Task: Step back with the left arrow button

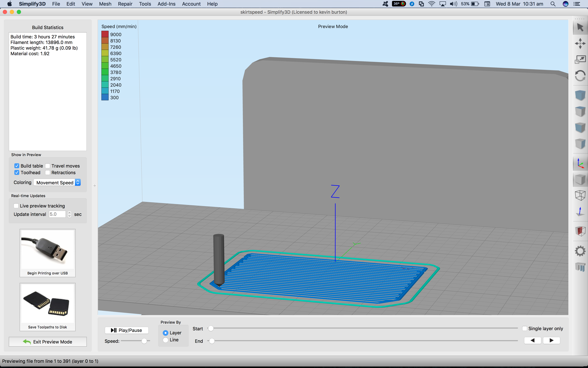Action: pyautogui.click(x=533, y=340)
